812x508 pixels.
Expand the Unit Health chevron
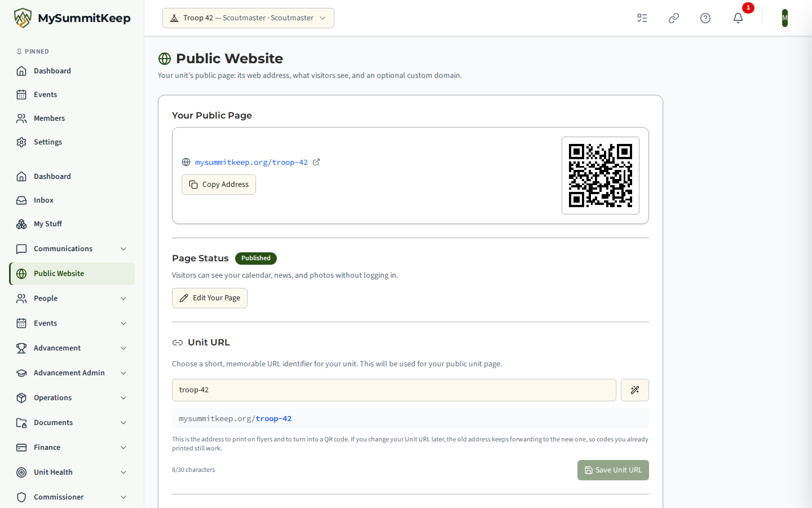tap(123, 472)
